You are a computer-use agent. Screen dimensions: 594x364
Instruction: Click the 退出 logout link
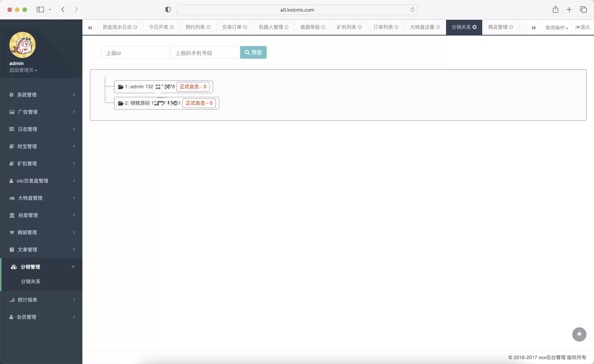pyautogui.click(x=583, y=27)
